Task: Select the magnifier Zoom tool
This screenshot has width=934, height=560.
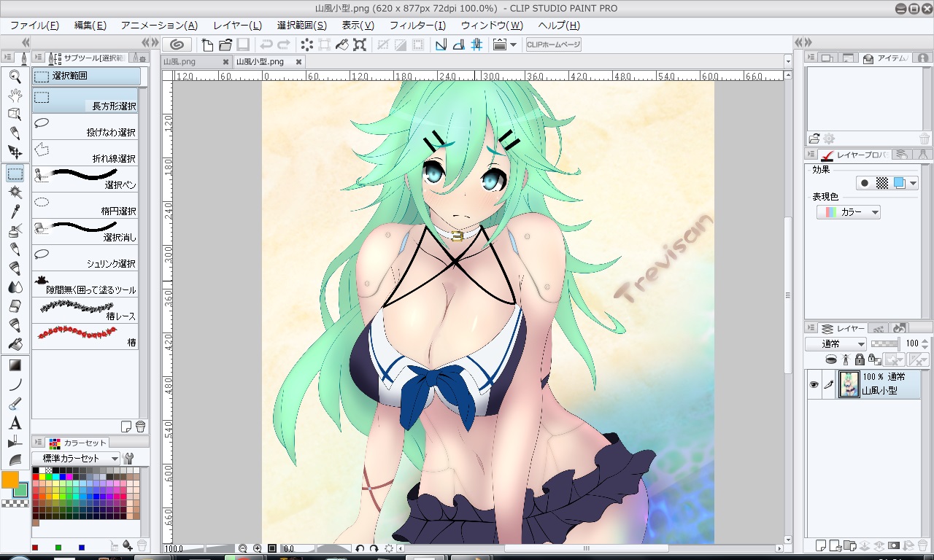Action: pos(15,75)
